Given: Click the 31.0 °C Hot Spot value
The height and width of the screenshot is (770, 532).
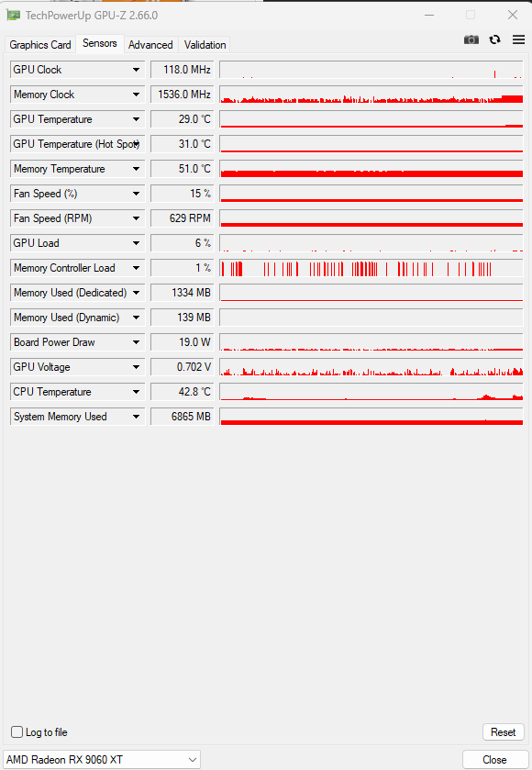Looking at the screenshot, I should 183,144.
